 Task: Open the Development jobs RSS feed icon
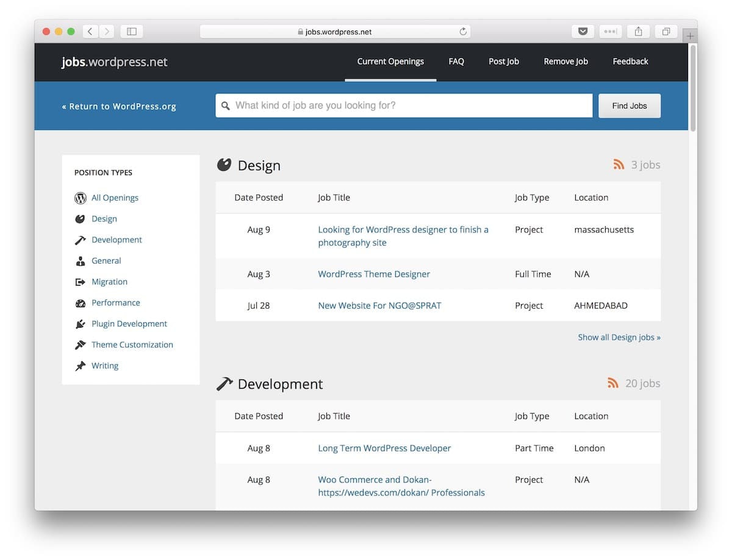(x=613, y=383)
